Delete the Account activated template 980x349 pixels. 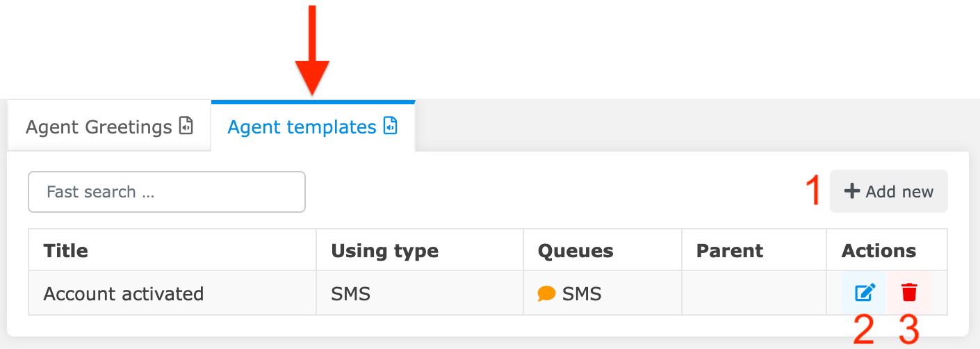coord(909,293)
